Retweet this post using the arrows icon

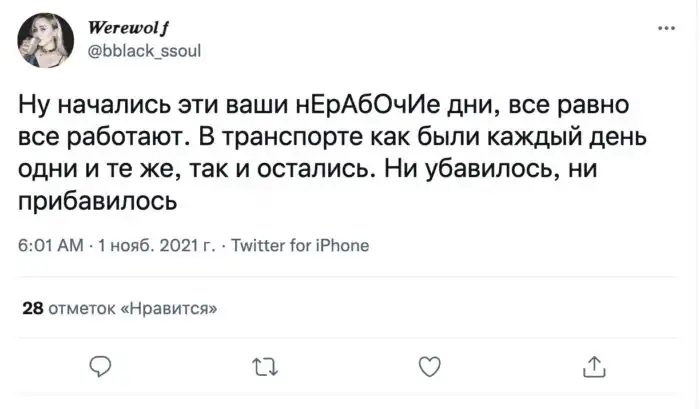click(264, 367)
